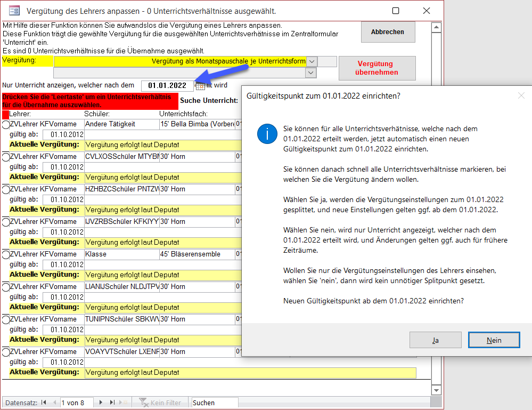The height and width of the screenshot is (410, 532).
Task: Close the Gültigkeitspunkt dialog with X
Action: tap(521, 95)
